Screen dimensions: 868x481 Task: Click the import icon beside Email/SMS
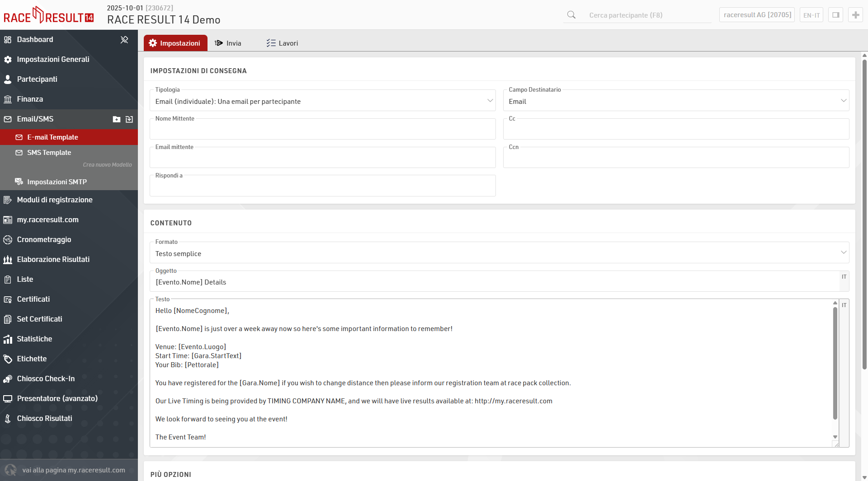pyautogui.click(x=129, y=119)
